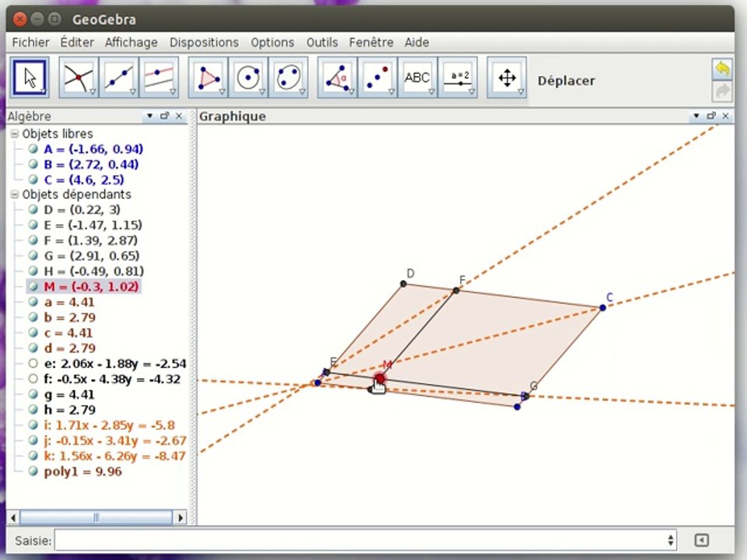
Task: Select the Insert text ABC tool
Action: click(x=417, y=78)
